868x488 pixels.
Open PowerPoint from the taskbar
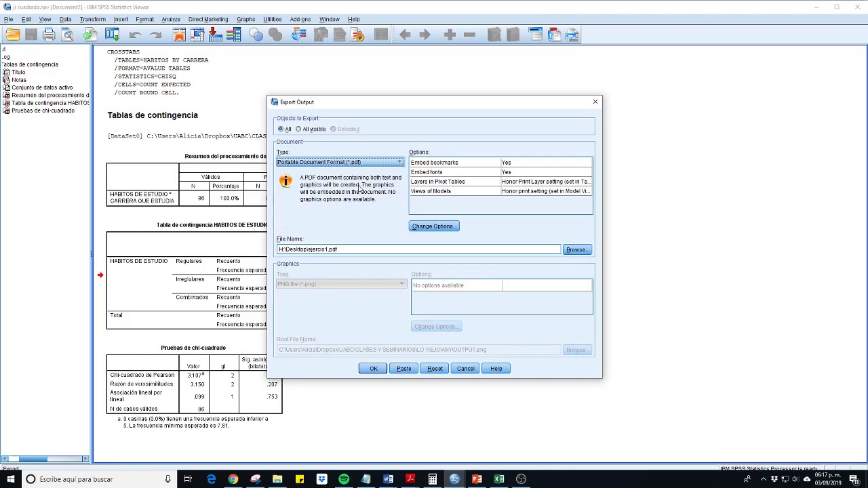(477, 479)
